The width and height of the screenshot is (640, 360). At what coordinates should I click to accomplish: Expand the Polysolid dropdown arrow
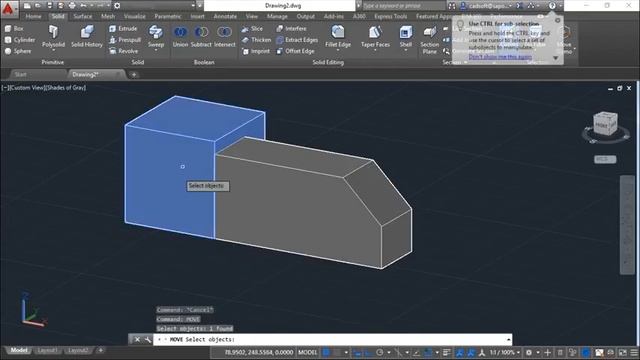53,50
